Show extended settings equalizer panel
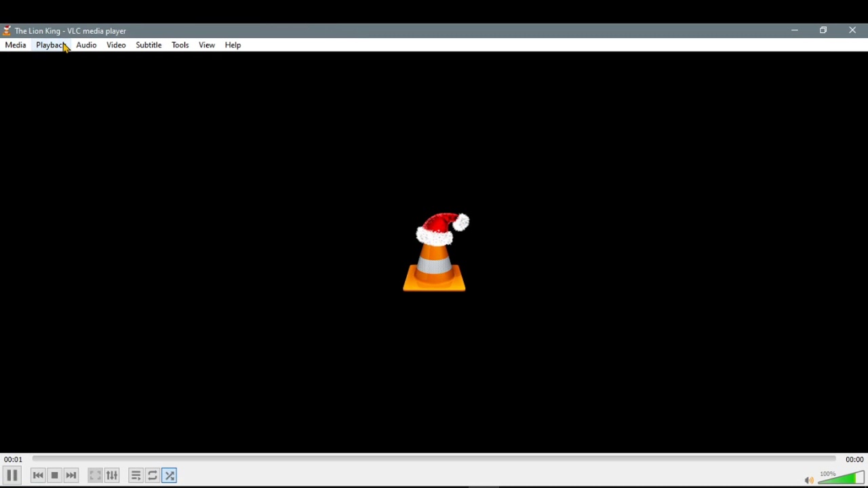This screenshot has height=488, width=868. [112, 476]
